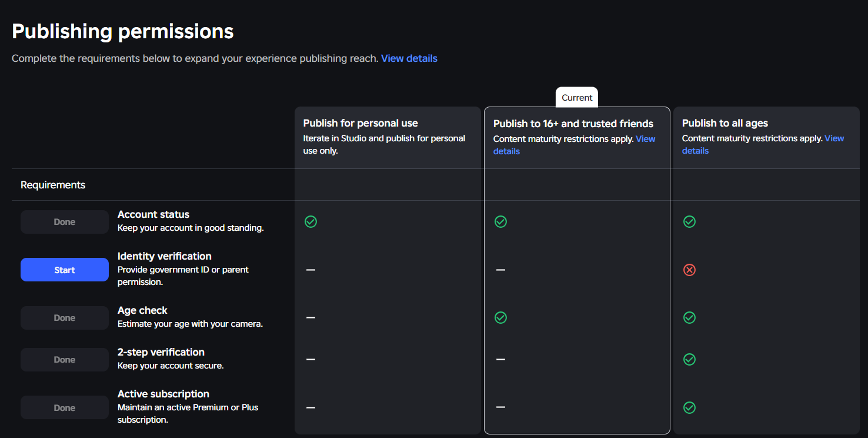Click the 2-step verification checkmark under Publish to all ages

click(689, 359)
